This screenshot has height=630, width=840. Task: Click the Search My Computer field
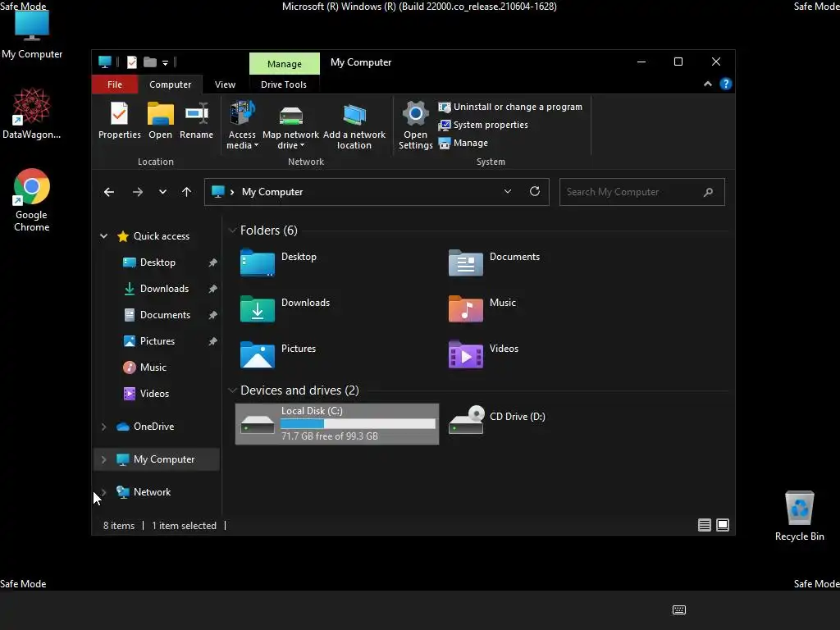click(x=641, y=192)
